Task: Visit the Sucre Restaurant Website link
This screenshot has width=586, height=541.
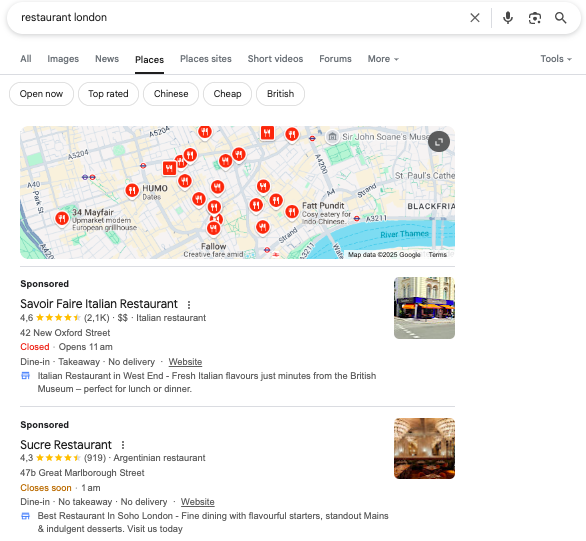Action: tap(197, 502)
